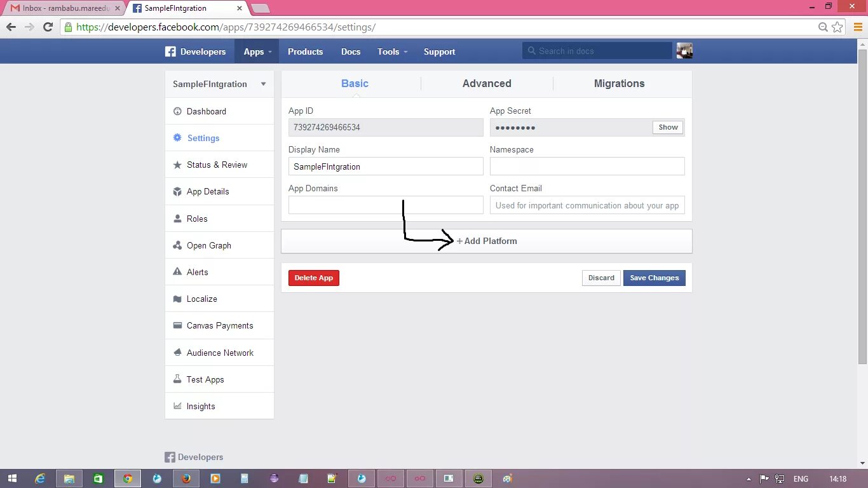This screenshot has width=868, height=488.
Task: Click Add Platform
Action: [x=487, y=241]
